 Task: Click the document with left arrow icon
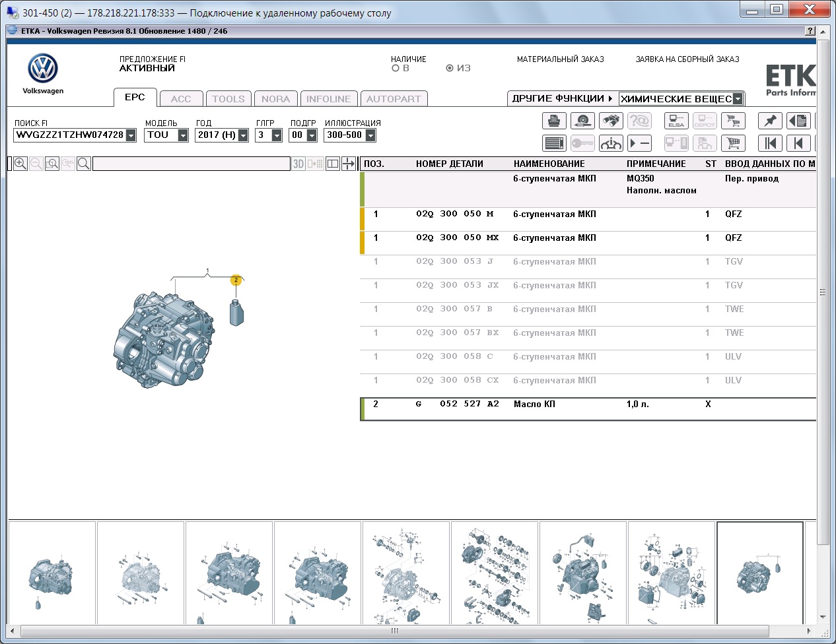[799, 121]
